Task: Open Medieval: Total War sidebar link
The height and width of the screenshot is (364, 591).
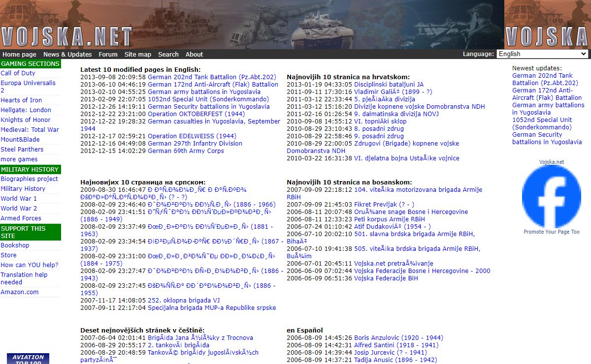Action: coord(30,130)
